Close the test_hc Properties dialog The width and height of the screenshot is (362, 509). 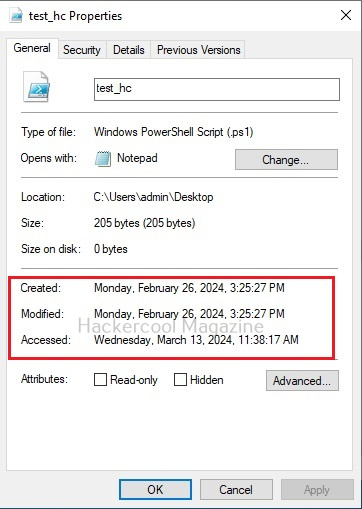pos(346,15)
